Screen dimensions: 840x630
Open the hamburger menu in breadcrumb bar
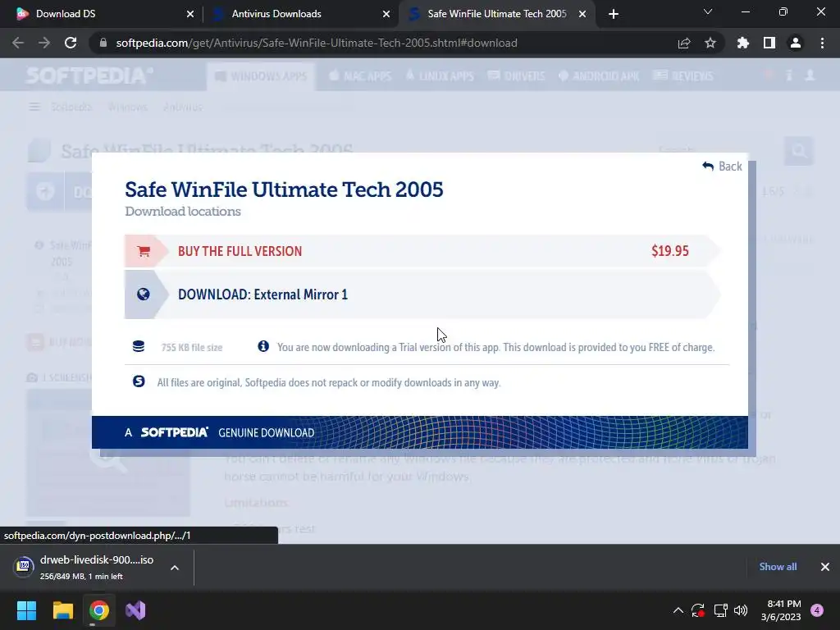34,107
